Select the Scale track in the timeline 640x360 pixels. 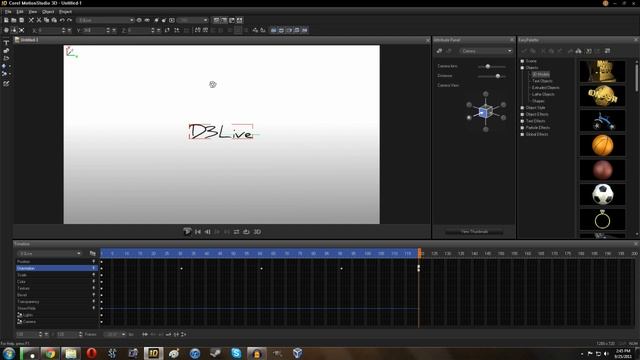(56, 275)
